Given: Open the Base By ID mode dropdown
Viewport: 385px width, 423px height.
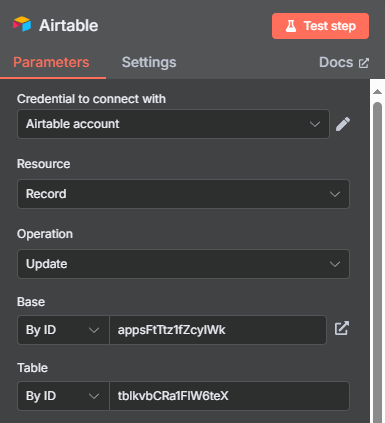Looking at the screenshot, I should click(63, 330).
